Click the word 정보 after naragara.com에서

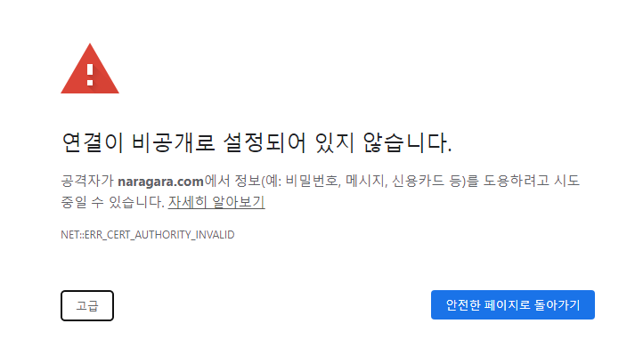click(248, 181)
